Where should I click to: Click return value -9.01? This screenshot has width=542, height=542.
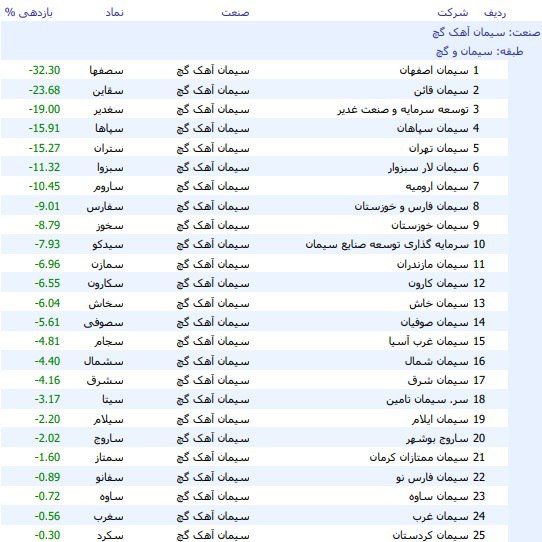[47, 206]
